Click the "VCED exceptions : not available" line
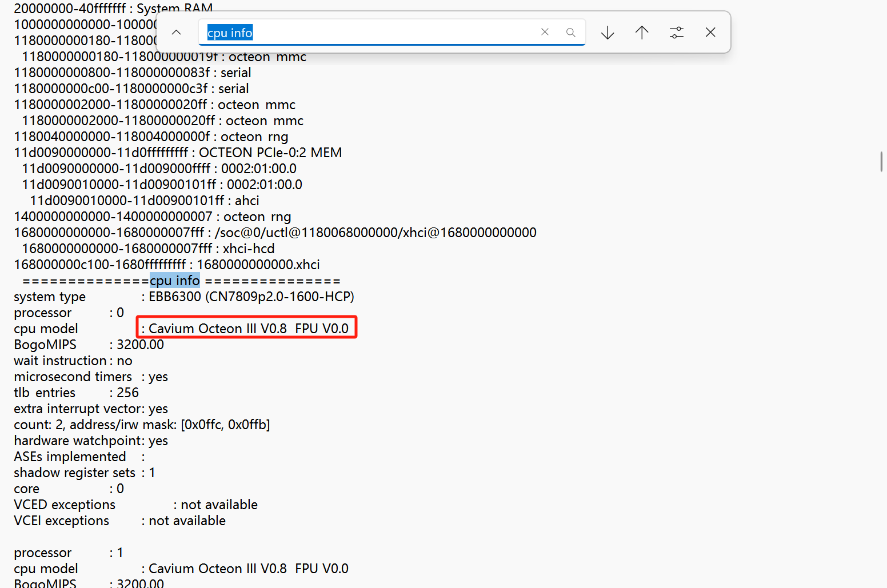Viewport: 887px width, 588px height. pyautogui.click(x=136, y=505)
